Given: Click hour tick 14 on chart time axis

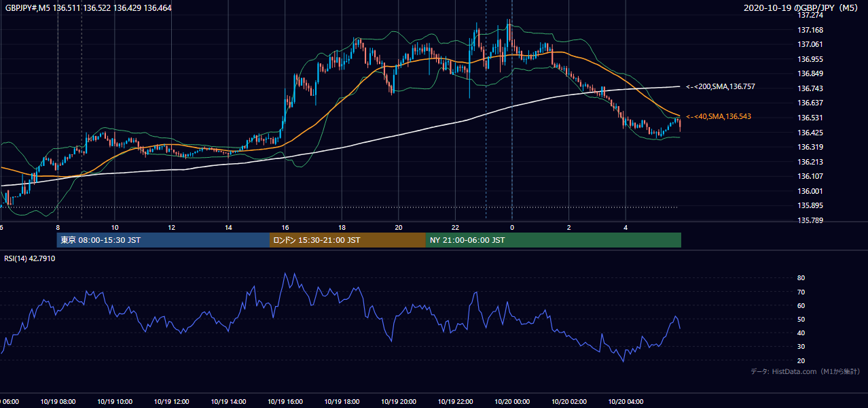Looking at the screenshot, I should tap(228, 227).
